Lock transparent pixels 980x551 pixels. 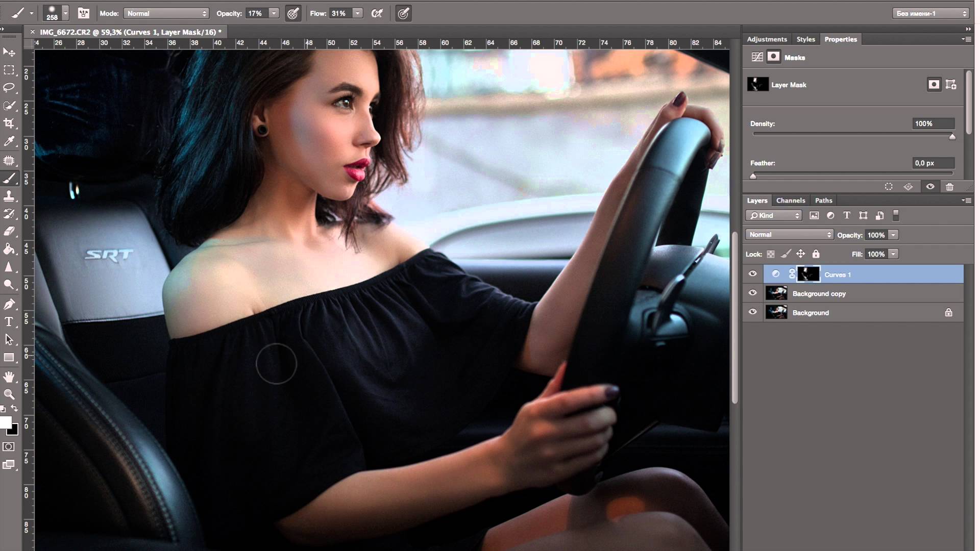[x=771, y=254]
